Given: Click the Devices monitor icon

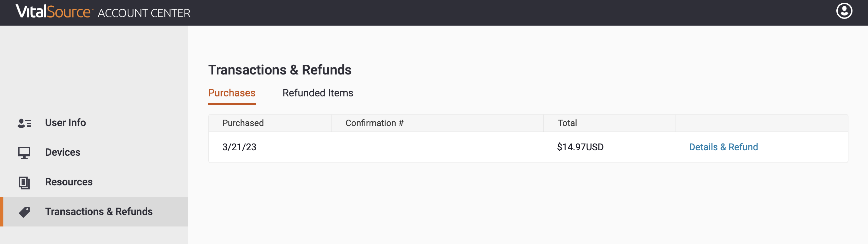Looking at the screenshot, I should point(24,153).
